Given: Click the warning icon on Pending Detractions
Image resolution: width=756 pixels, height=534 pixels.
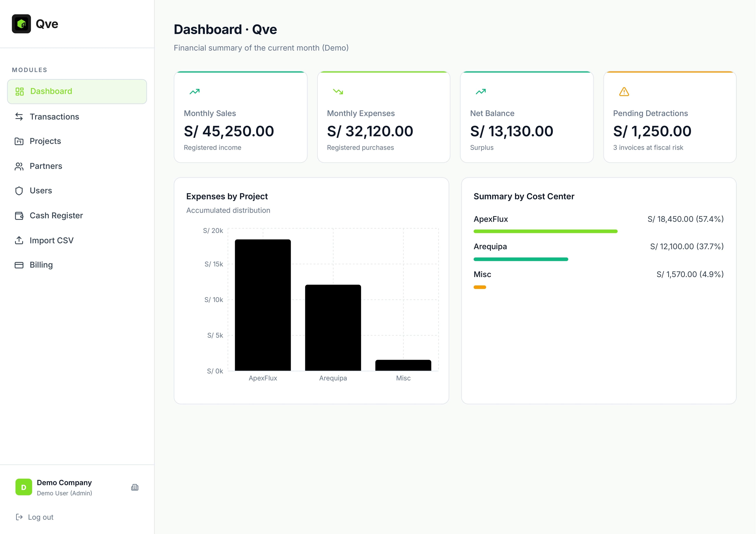Looking at the screenshot, I should coord(624,92).
